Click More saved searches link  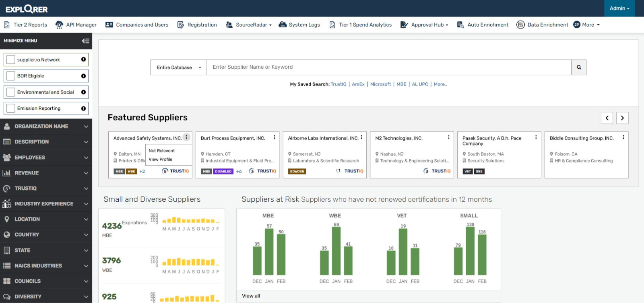click(x=440, y=84)
